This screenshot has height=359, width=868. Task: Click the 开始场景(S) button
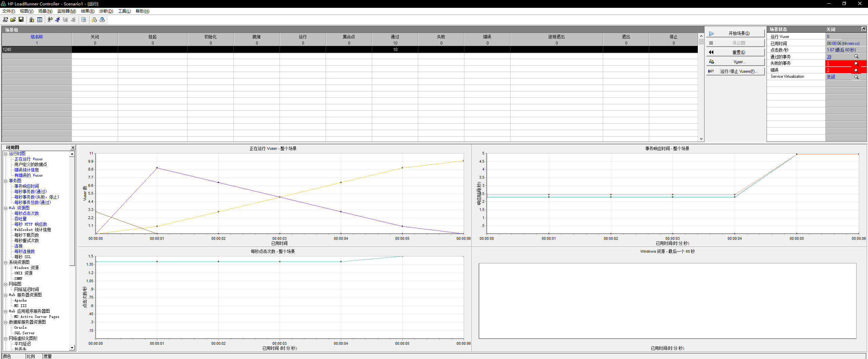pos(735,33)
